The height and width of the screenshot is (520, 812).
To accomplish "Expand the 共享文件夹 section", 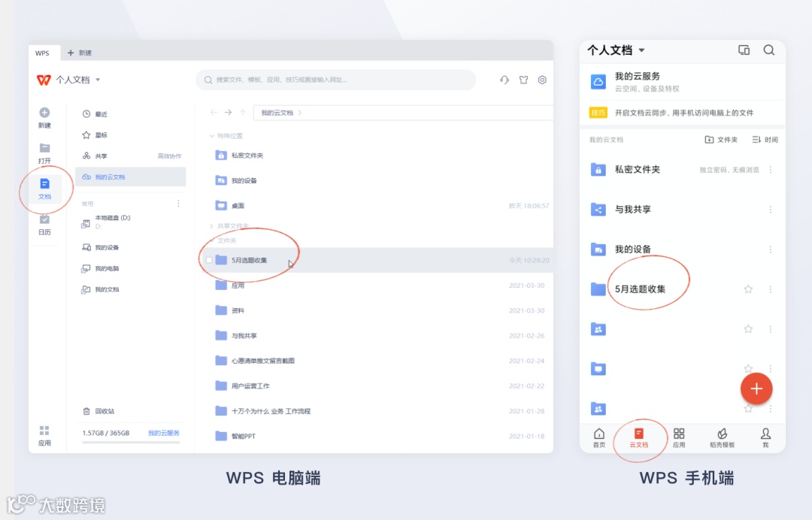I will (211, 226).
